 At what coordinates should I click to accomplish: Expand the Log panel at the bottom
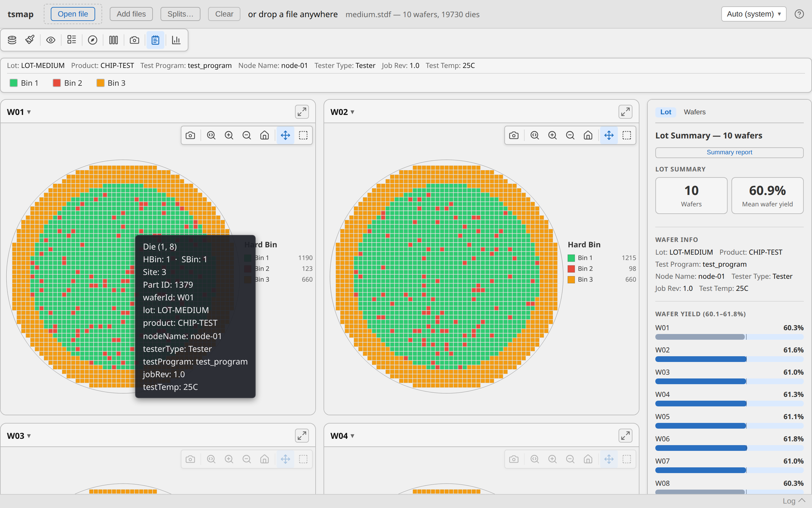[794, 501]
